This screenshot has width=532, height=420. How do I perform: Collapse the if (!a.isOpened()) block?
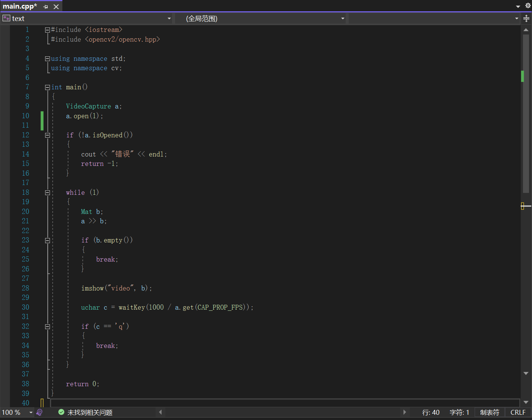coord(47,135)
